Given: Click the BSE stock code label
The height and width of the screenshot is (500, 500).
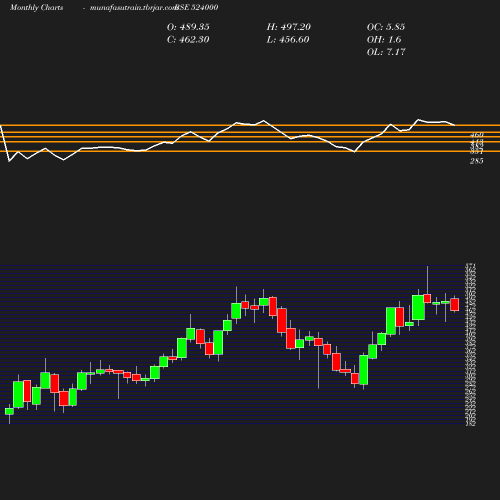Looking at the screenshot, I should point(197,7).
